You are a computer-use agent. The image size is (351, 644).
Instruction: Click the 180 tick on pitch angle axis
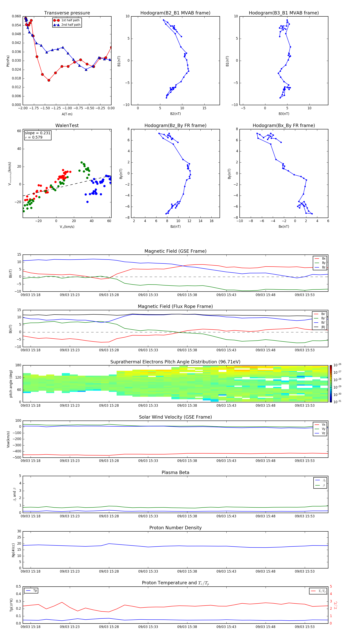tap(18, 365)
